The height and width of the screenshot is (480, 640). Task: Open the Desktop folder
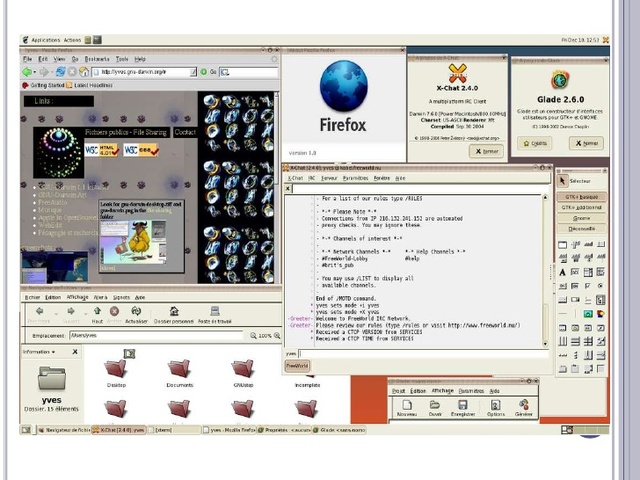[x=116, y=373]
